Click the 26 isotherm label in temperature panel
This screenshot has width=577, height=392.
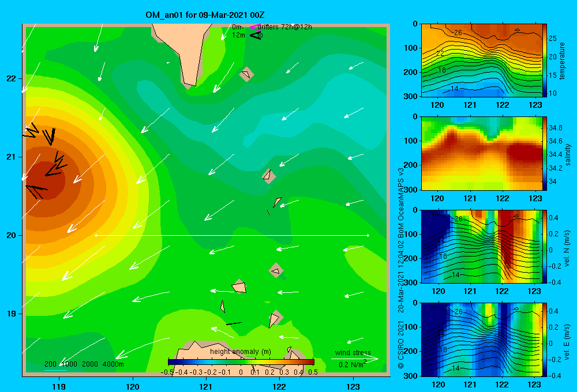[x=458, y=33]
